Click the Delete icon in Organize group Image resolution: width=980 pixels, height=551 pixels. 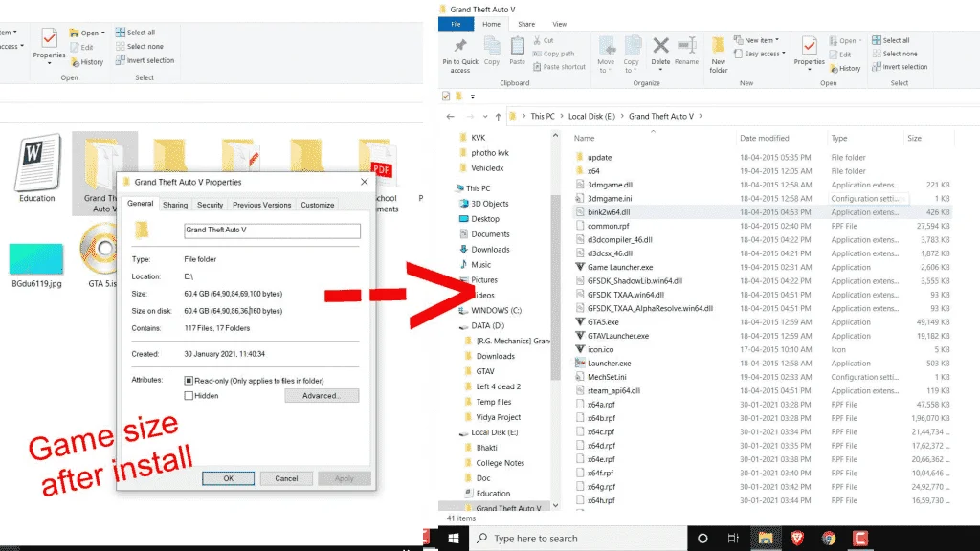[660, 45]
